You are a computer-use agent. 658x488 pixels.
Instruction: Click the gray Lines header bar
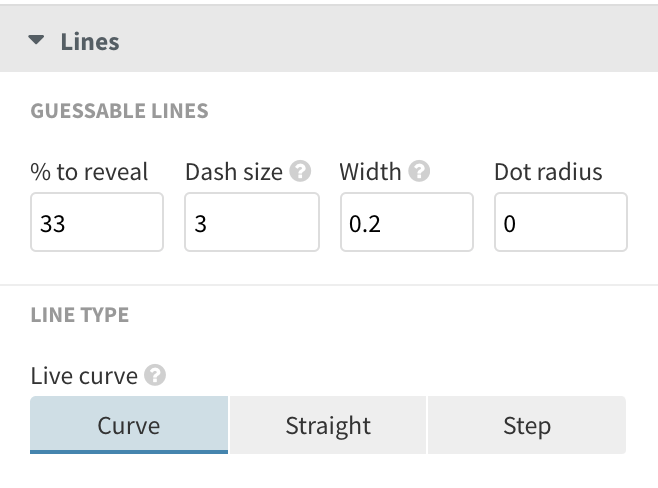329,38
